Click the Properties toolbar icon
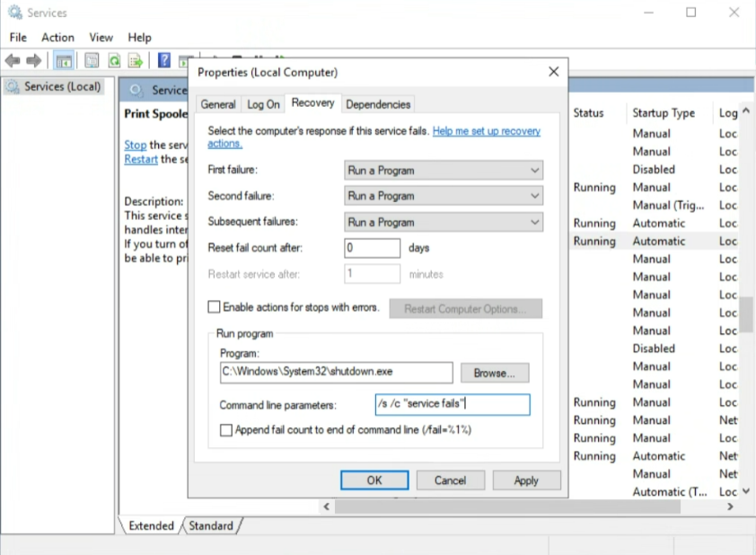756x555 pixels. 92,60
